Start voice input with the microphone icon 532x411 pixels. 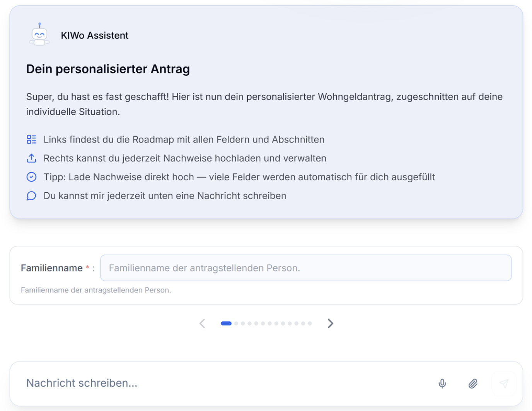point(442,383)
